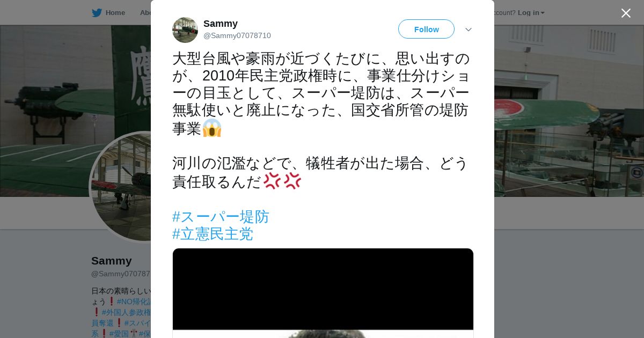Viewport: 644px width, 338px height.
Task: Open the Log in dropdown
Action: pos(531,13)
